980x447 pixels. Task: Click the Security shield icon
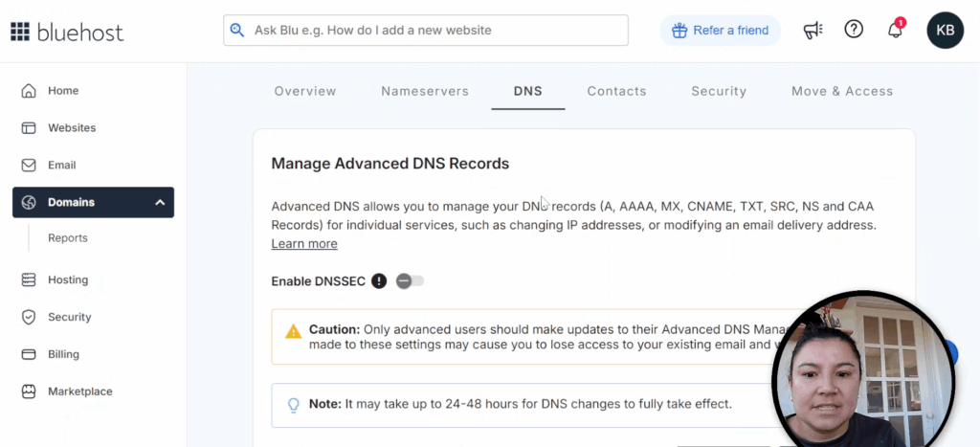pyautogui.click(x=29, y=317)
